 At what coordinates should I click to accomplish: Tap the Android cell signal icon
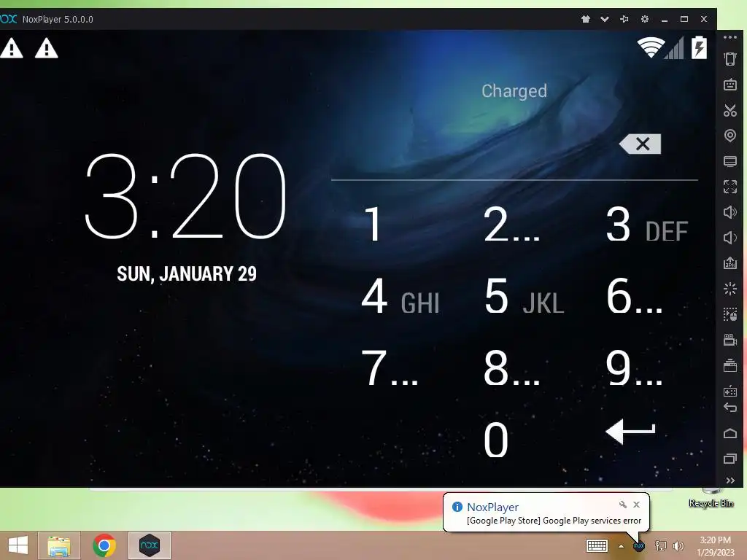(x=674, y=47)
